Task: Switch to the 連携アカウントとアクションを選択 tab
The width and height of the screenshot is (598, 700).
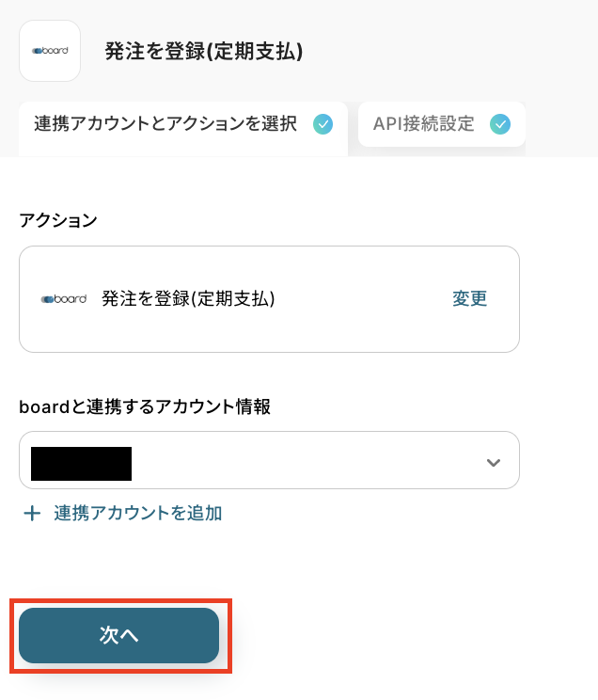Action: click(x=165, y=124)
